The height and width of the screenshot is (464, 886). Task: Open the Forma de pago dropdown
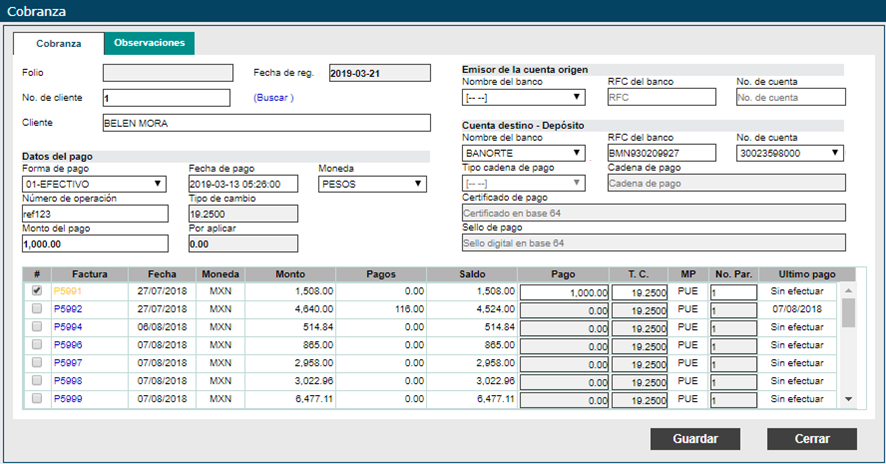95,184
